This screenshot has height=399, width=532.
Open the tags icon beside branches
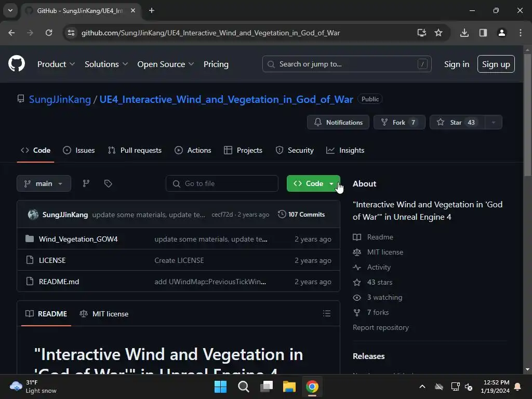click(108, 183)
